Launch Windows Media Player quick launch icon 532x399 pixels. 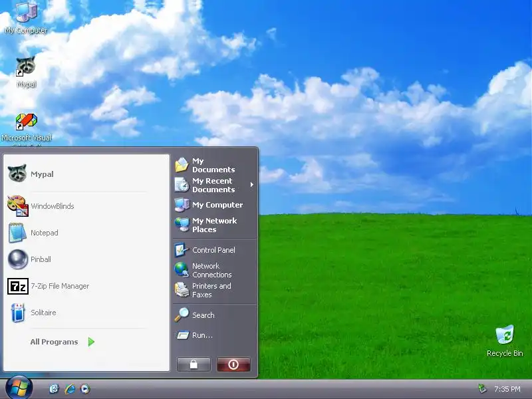coord(85,388)
